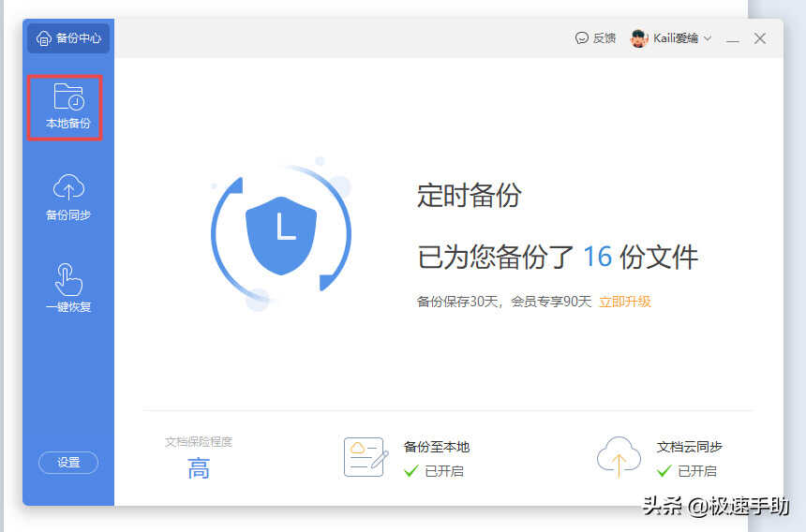This screenshot has width=806, height=532.
Task: Open 设置 settings button
Action: 68,463
